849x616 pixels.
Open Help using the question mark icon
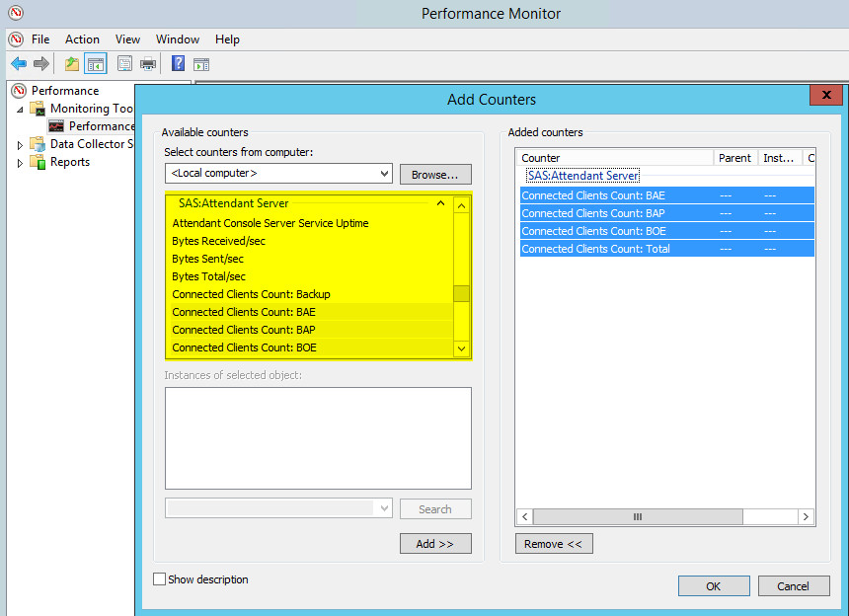click(x=178, y=64)
